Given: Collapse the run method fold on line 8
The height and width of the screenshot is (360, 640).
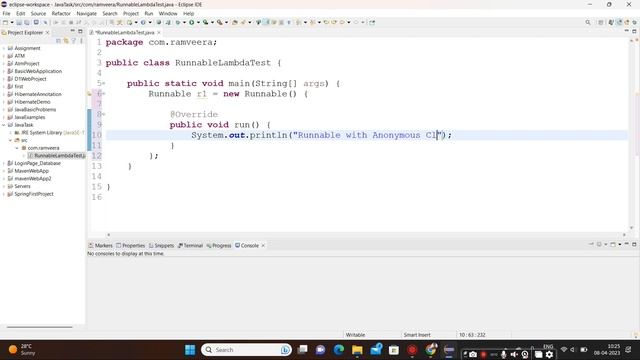Looking at the screenshot, I should [x=104, y=114].
